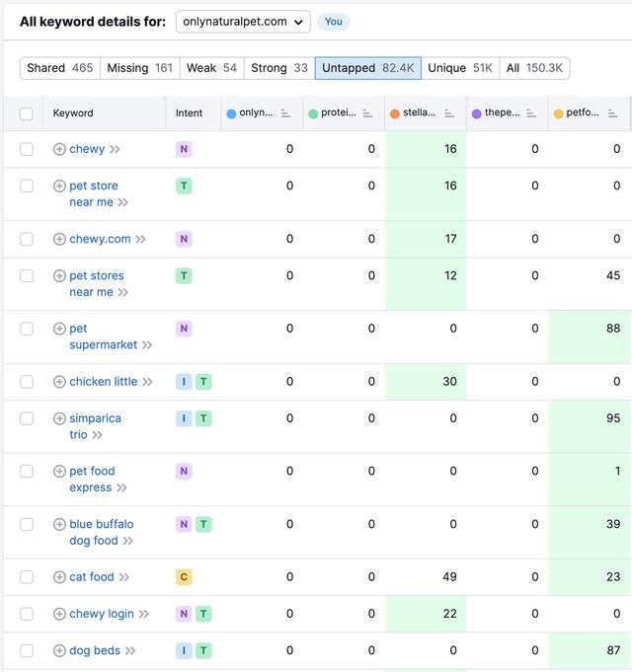Click the N intent badge for pet supermarket

click(184, 329)
